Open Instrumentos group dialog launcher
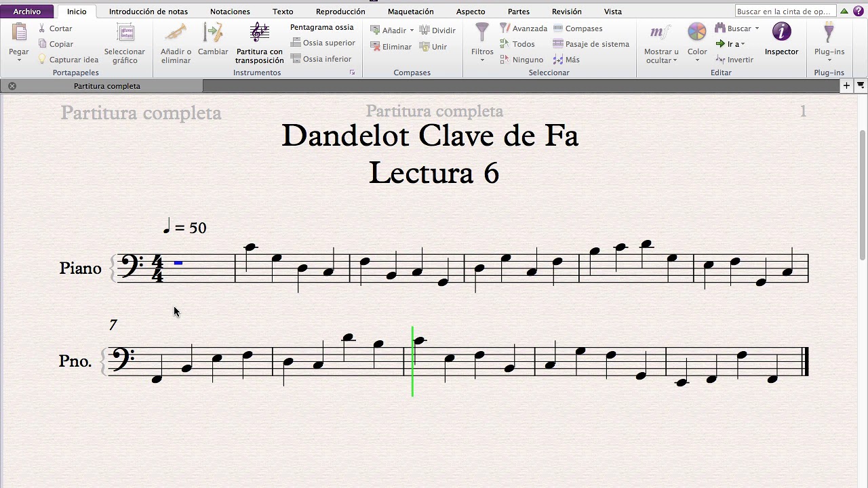The width and height of the screenshot is (868, 488). click(352, 73)
